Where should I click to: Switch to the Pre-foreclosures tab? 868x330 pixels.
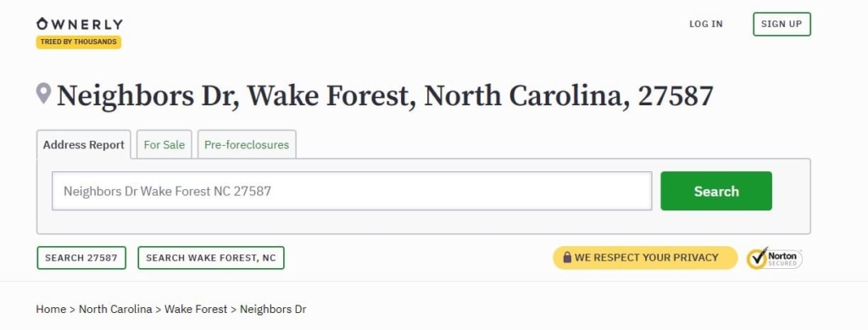point(247,144)
